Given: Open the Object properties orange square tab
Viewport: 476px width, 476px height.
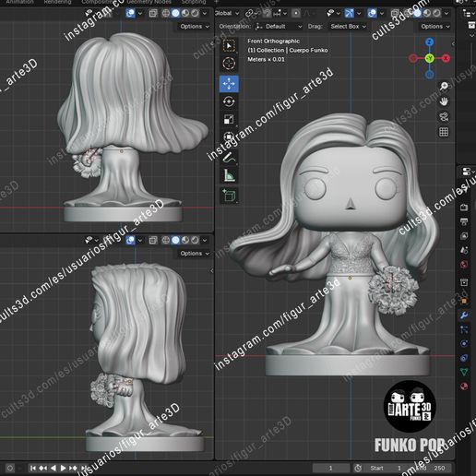Looking at the screenshot, I should click(464, 301).
